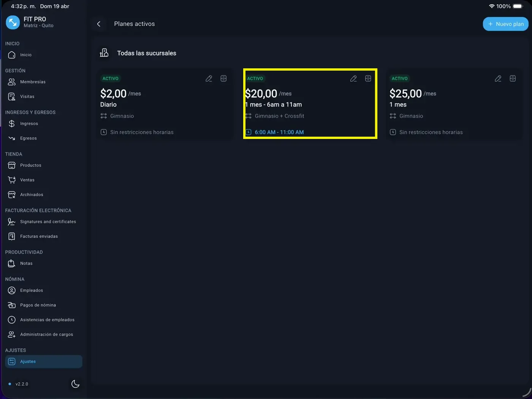
Task: Edit the $20,00 plan using pencil icon
Action: (x=353, y=79)
